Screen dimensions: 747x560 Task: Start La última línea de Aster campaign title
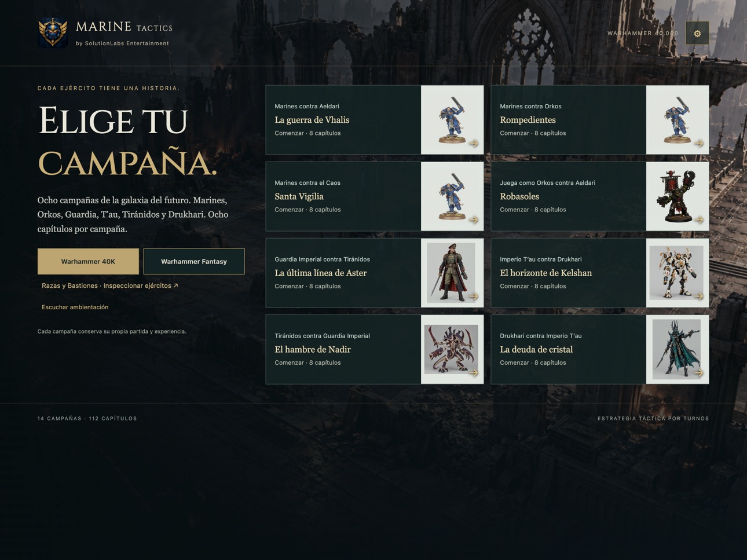tap(321, 273)
